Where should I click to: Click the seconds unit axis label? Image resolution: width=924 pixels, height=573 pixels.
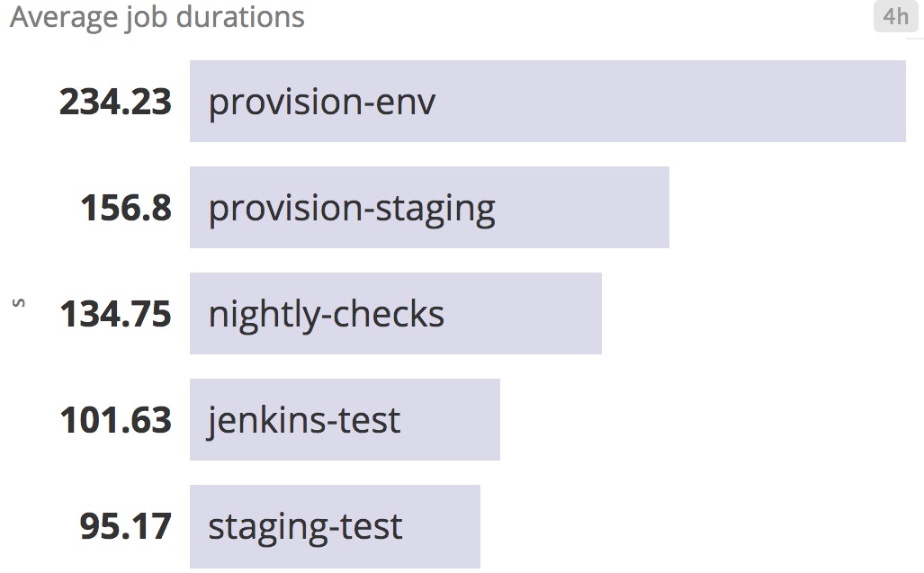pyautogui.click(x=19, y=303)
